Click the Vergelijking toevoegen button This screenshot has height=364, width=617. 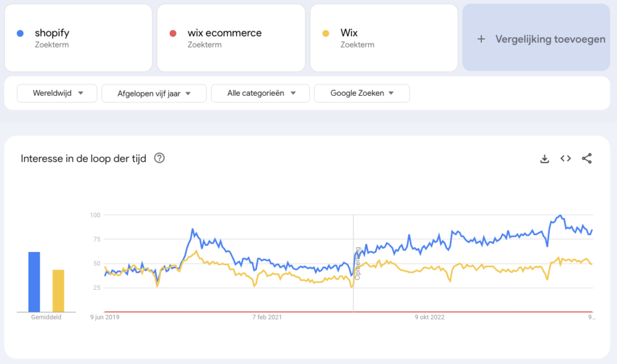click(x=538, y=39)
